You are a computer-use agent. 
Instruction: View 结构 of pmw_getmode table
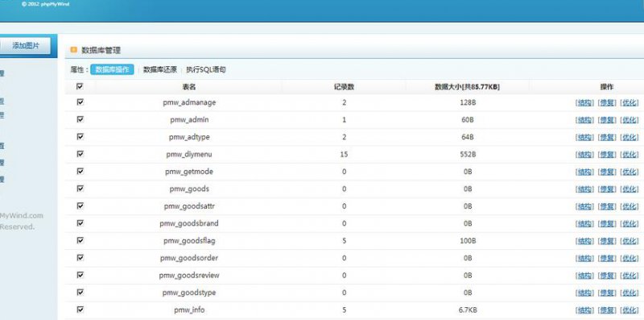point(585,172)
